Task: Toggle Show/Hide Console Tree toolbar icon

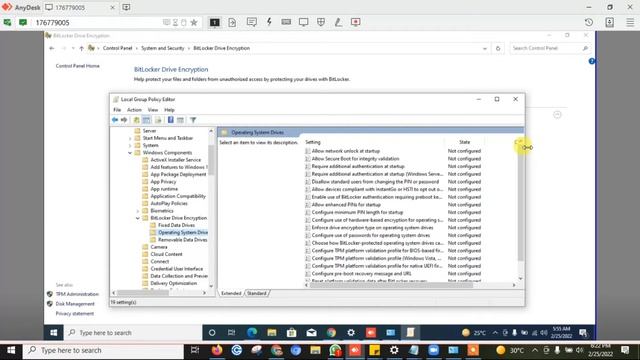Action: pos(147,120)
